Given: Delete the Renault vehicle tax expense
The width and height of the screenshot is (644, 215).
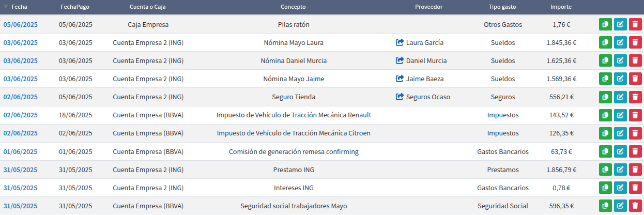Looking at the screenshot, I should [x=635, y=115].
